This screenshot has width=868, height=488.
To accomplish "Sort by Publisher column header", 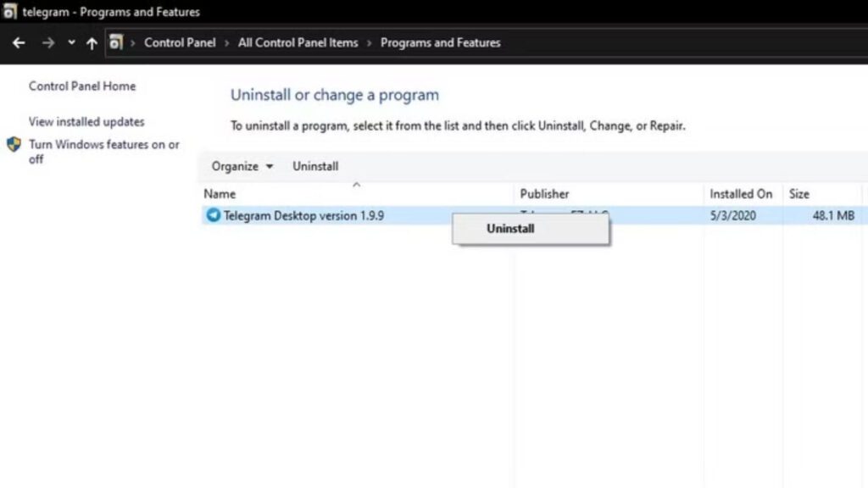I will pos(544,194).
